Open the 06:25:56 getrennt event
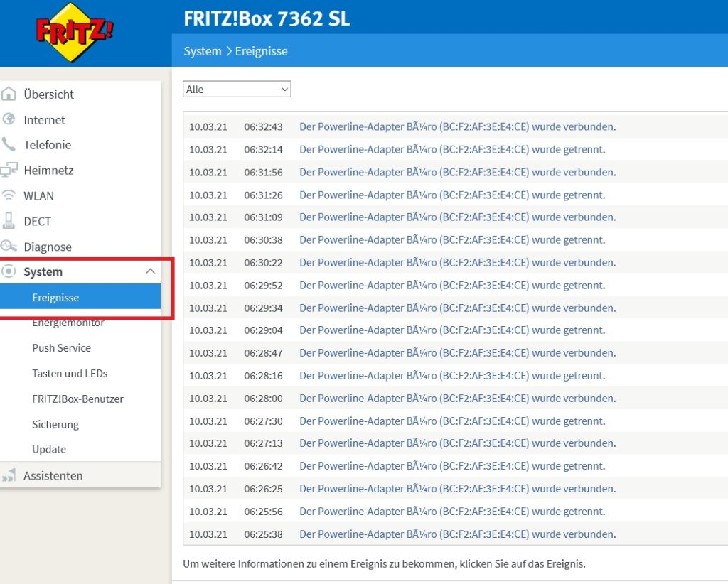This screenshot has height=584, width=728. 452,512
